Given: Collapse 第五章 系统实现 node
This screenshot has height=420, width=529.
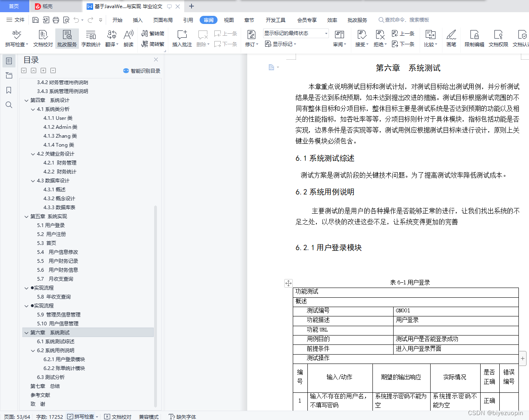Looking at the screenshot, I should (x=26, y=216).
